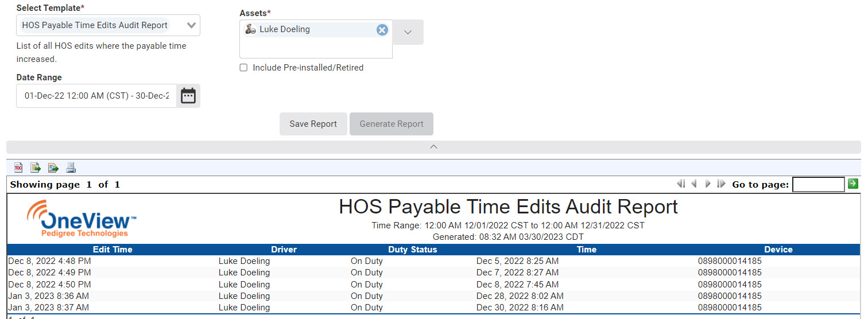Image resolution: width=868 pixels, height=319 pixels.
Task: Open the date range calendar picker
Action: coord(188,96)
